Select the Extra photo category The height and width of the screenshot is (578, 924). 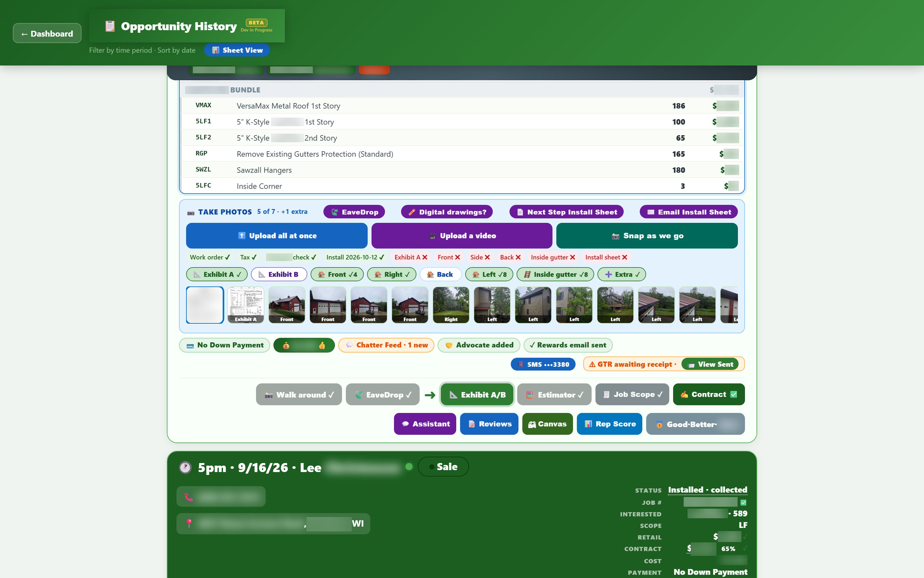tap(621, 274)
